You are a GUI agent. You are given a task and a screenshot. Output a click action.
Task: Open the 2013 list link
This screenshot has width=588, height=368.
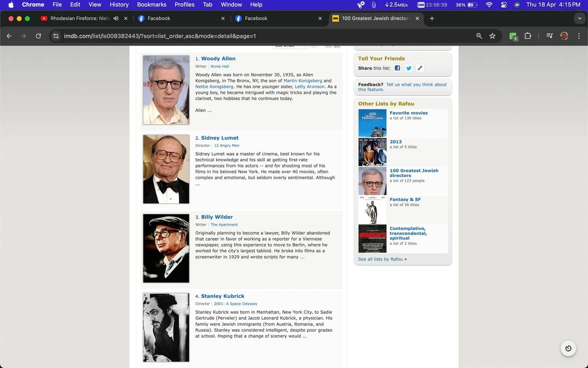[395, 142]
